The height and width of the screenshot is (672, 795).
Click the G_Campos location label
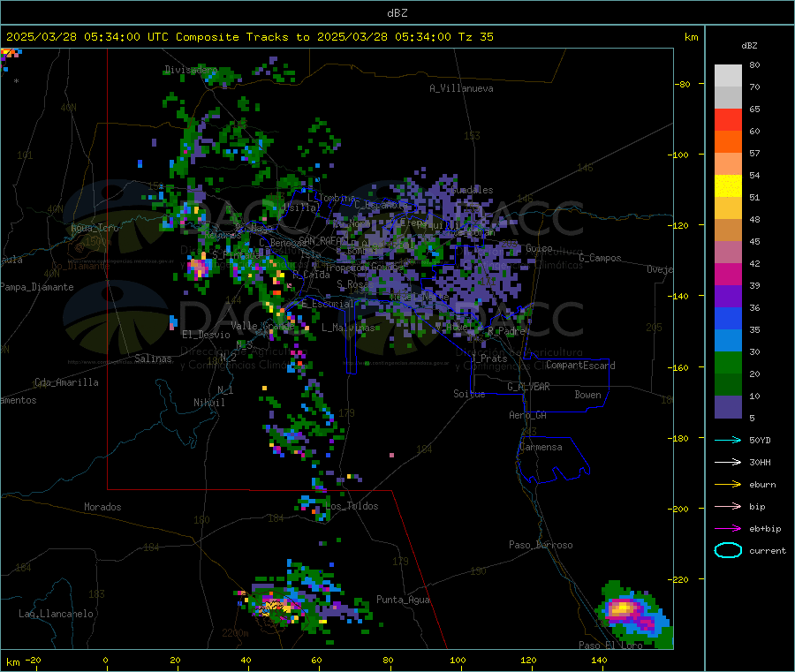pos(600,258)
